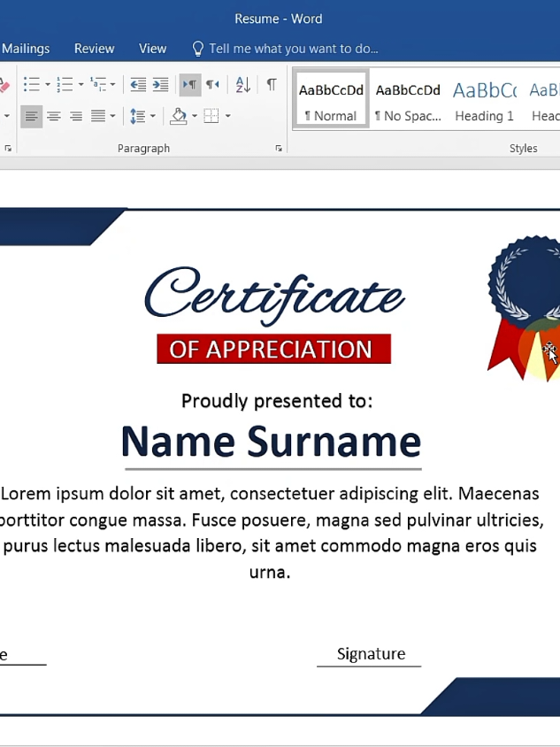The width and height of the screenshot is (560, 747).
Task: Click the Multilevel List icon
Action: pos(98,85)
